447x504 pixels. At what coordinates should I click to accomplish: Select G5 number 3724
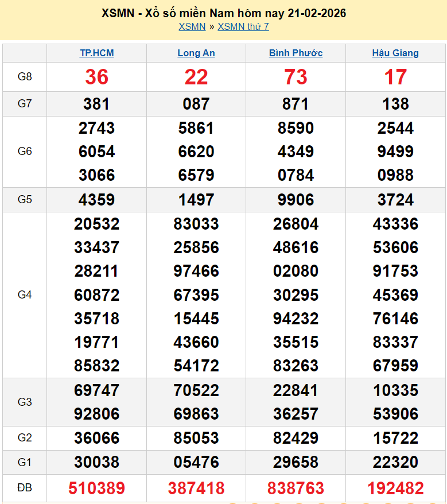pos(395,200)
